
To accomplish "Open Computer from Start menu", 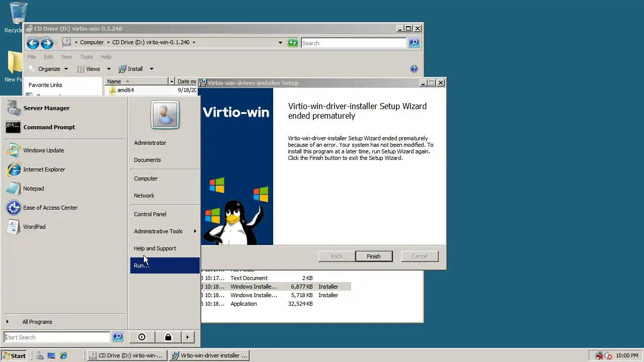I will pos(146,178).
